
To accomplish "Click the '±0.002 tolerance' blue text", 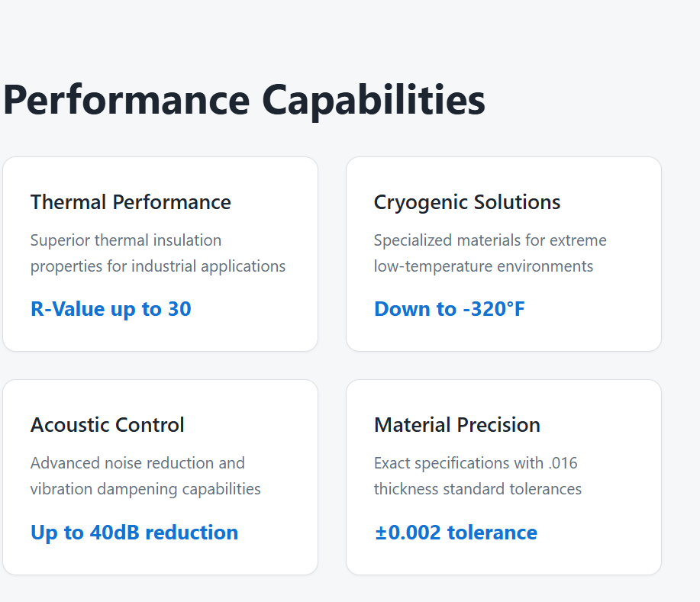I will (456, 532).
